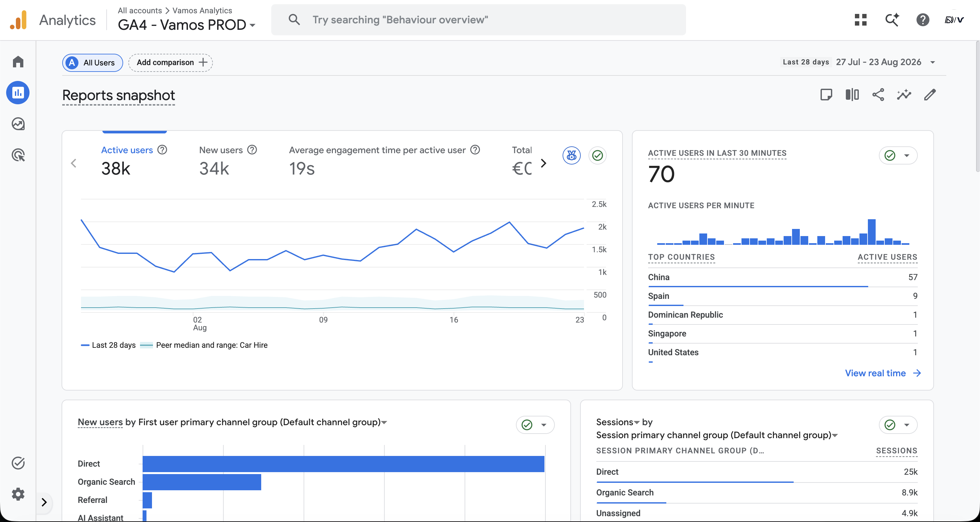Click Add comparison button
Image resolution: width=980 pixels, height=522 pixels.
tap(170, 62)
